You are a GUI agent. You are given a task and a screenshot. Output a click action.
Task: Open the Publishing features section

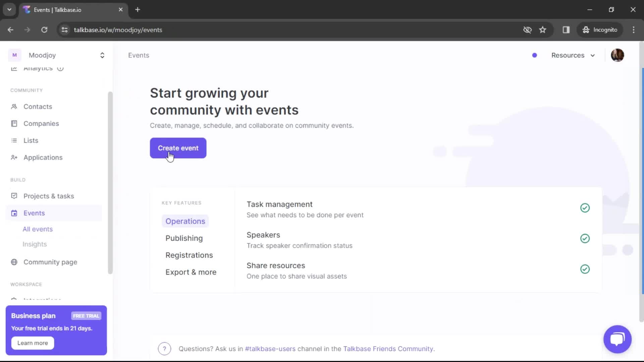coord(184,238)
